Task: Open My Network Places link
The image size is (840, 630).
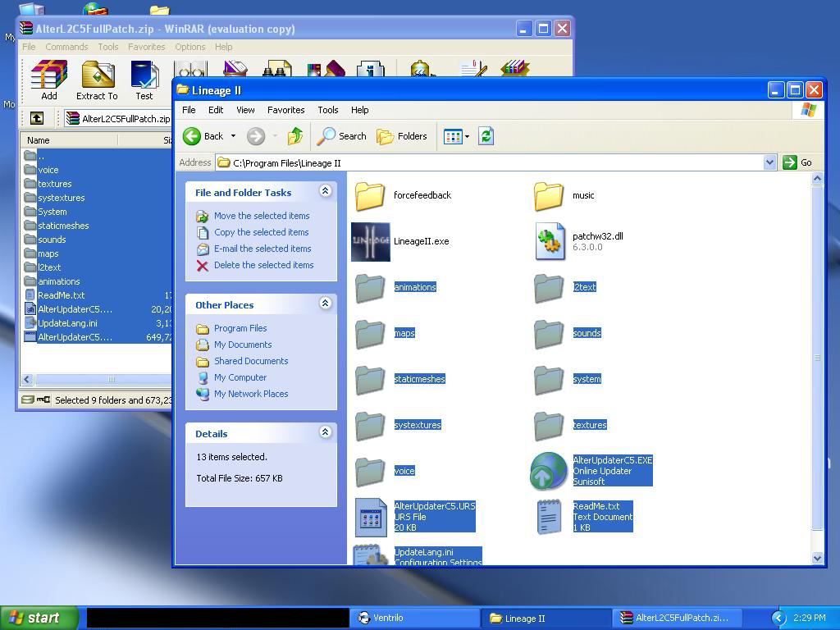Action: pyautogui.click(x=251, y=394)
